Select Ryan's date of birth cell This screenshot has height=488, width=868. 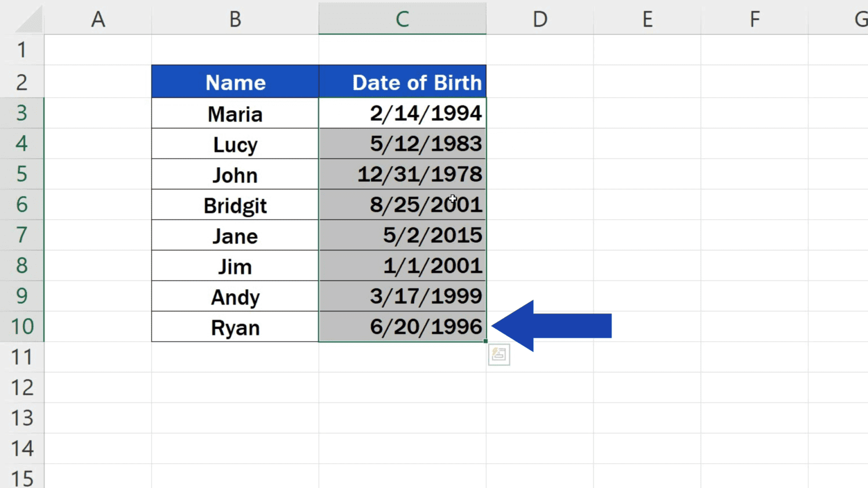(x=402, y=327)
